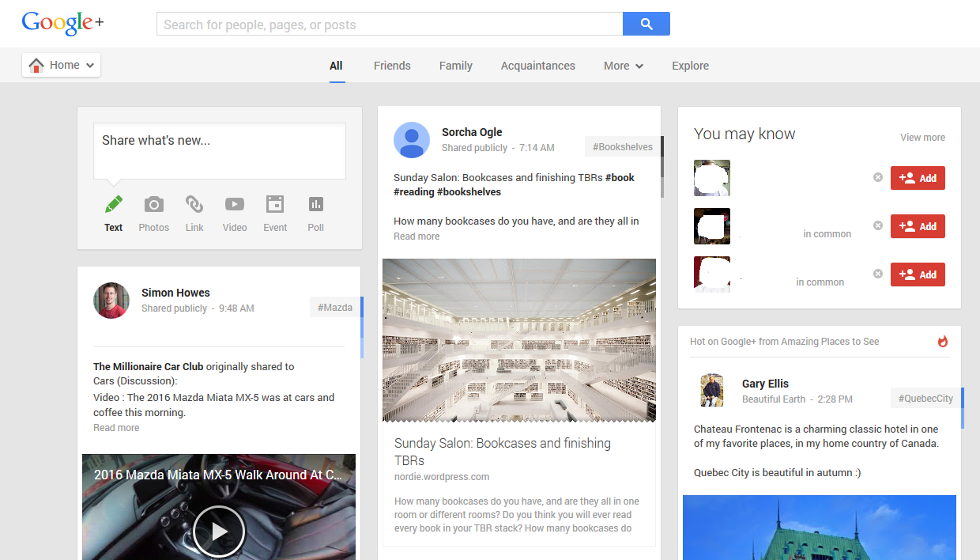Viewport: 980px width, 560px height.
Task: Expand the More circles dropdown
Action: 623,66
